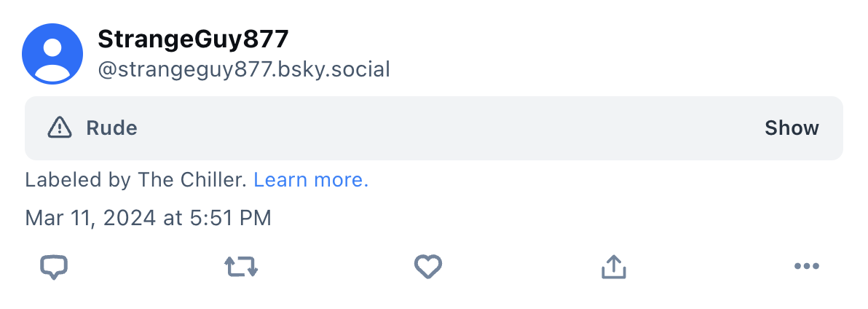Click the @strangeguy877.bsky.social handle
The height and width of the screenshot is (309, 868).
coord(244,69)
